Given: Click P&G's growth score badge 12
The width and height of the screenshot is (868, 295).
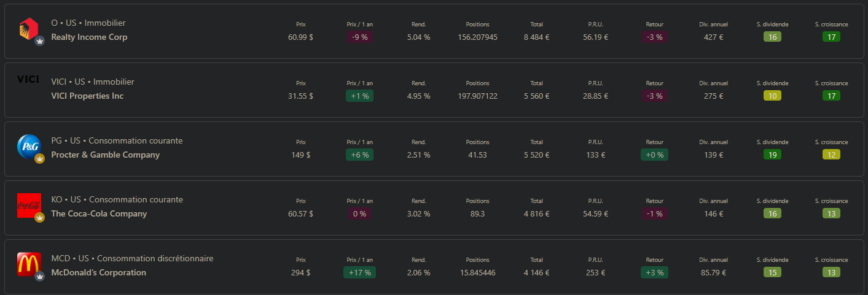Looking at the screenshot, I should [831, 155].
